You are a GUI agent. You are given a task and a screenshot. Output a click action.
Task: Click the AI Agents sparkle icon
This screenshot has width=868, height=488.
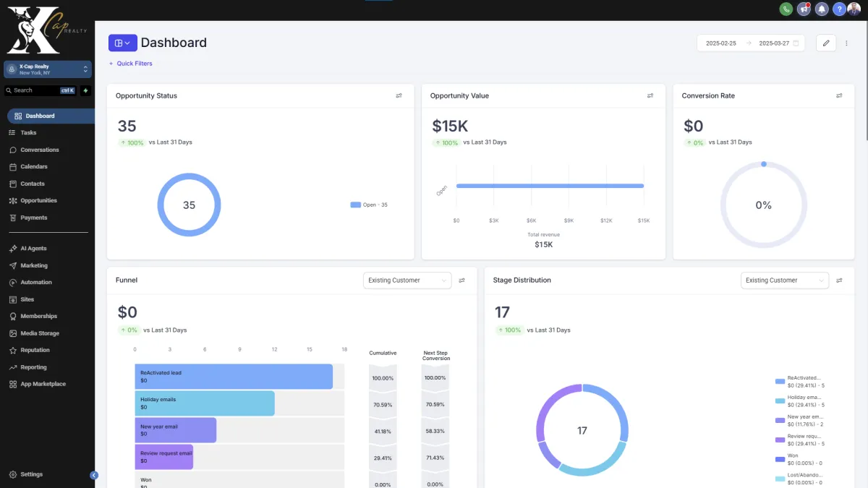pos(13,249)
